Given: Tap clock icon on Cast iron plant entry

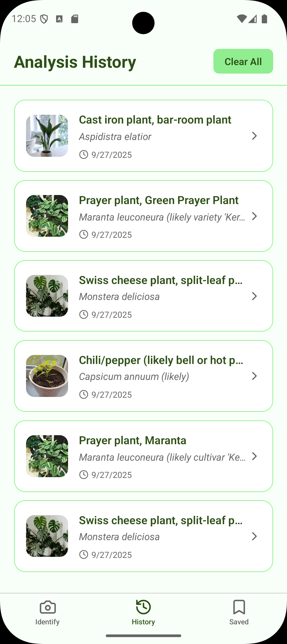Looking at the screenshot, I should pos(84,154).
